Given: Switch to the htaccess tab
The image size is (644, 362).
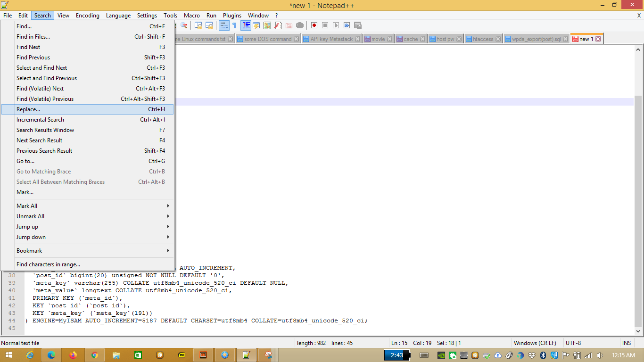Looking at the screenshot, I should tap(482, 39).
